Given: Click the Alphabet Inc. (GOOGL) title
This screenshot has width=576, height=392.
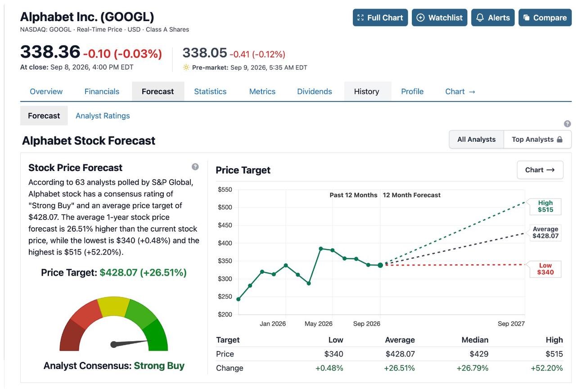Looking at the screenshot, I should click(87, 17).
